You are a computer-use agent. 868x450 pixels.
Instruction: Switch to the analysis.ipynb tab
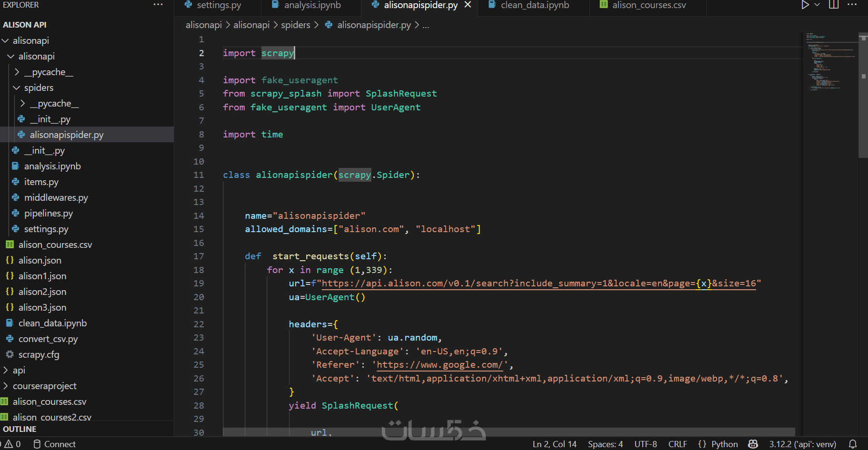(x=312, y=5)
